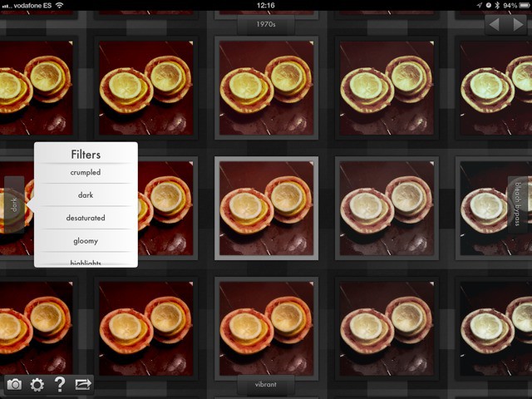532x399 pixels.
Task: Tap the battery indicator in status bar
Action: pos(520,5)
